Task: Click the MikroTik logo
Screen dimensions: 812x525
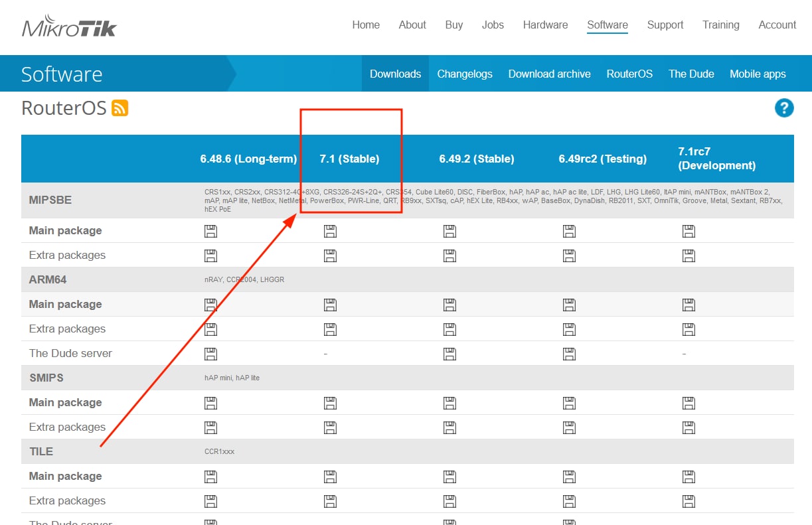Action: [69, 27]
